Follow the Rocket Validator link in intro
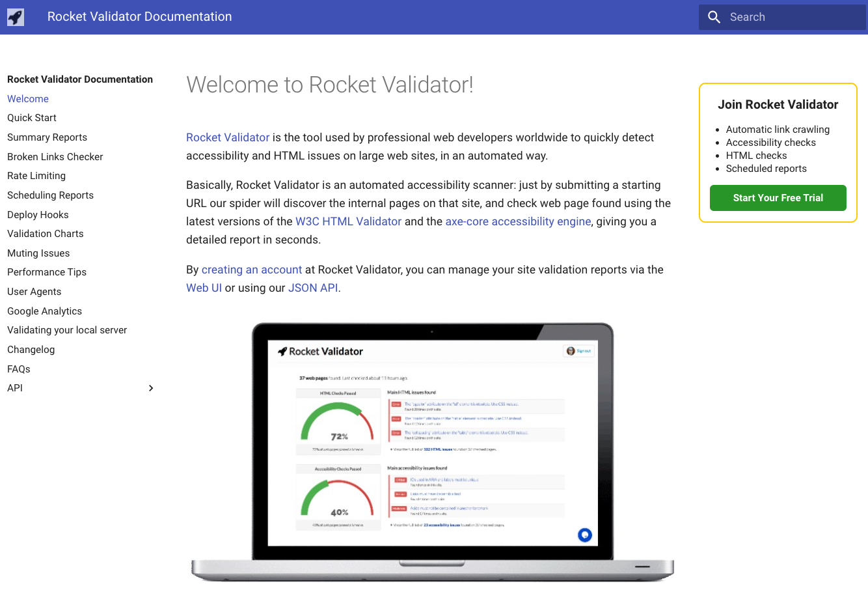Viewport: 868px width, 603px height. tap(228, 137)
